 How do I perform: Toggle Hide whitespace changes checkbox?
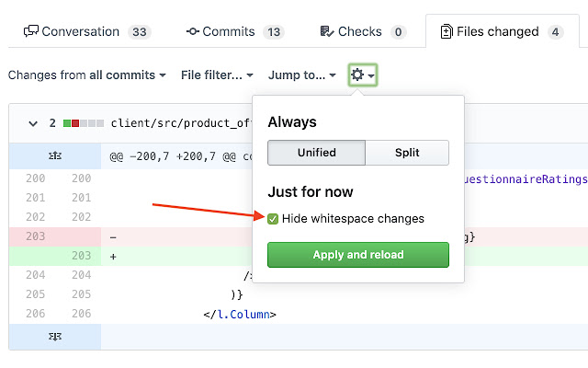pos(273,219)
